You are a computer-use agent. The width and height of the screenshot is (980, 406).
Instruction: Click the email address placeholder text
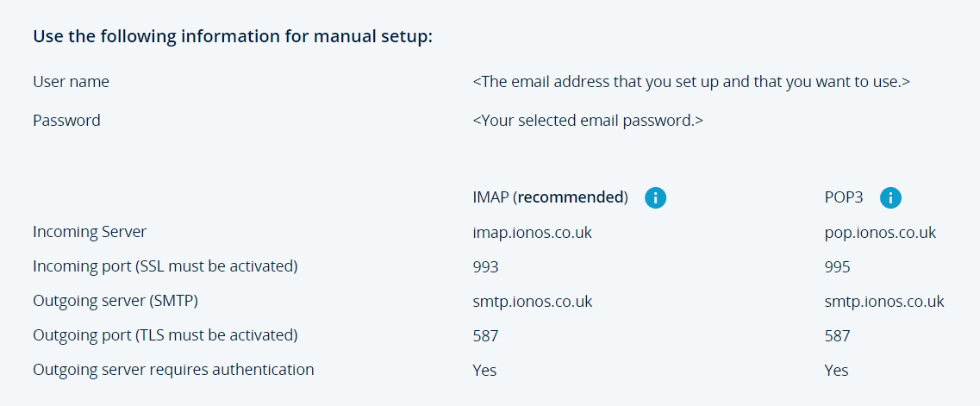(691, 82)
